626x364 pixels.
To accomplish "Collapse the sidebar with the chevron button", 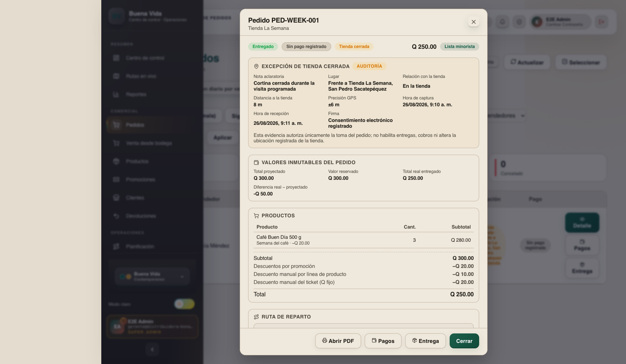I will click(x=152, y=349).
